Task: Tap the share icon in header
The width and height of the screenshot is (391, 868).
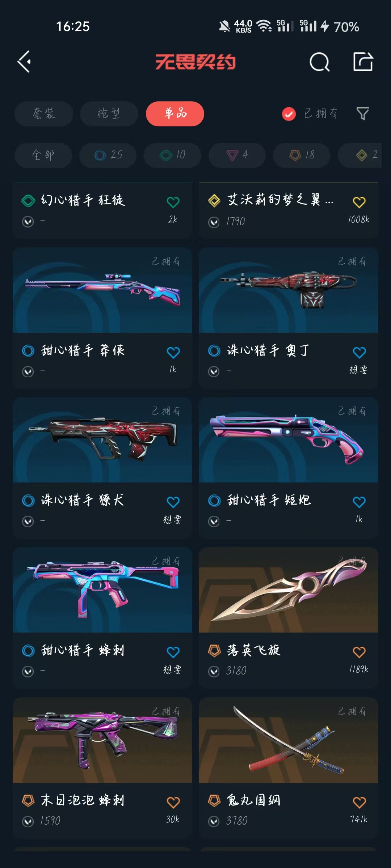Action: tap(363, 61)
